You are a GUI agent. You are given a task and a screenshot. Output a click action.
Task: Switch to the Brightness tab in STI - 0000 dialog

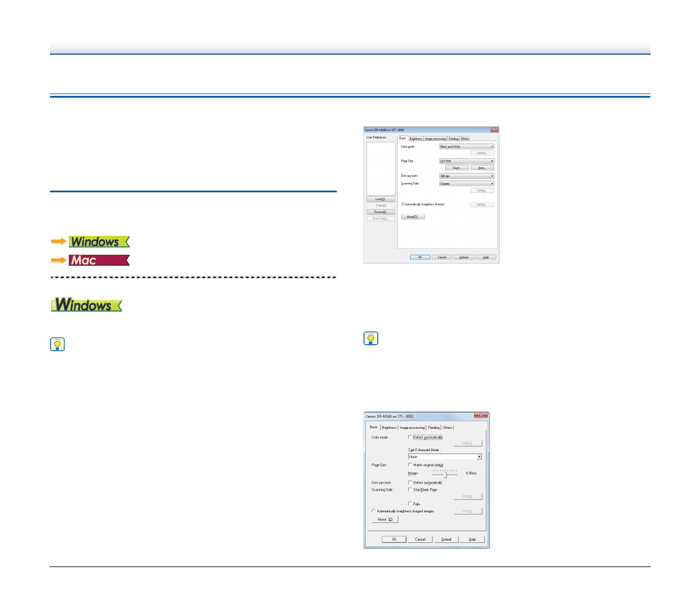click(415, 139)
